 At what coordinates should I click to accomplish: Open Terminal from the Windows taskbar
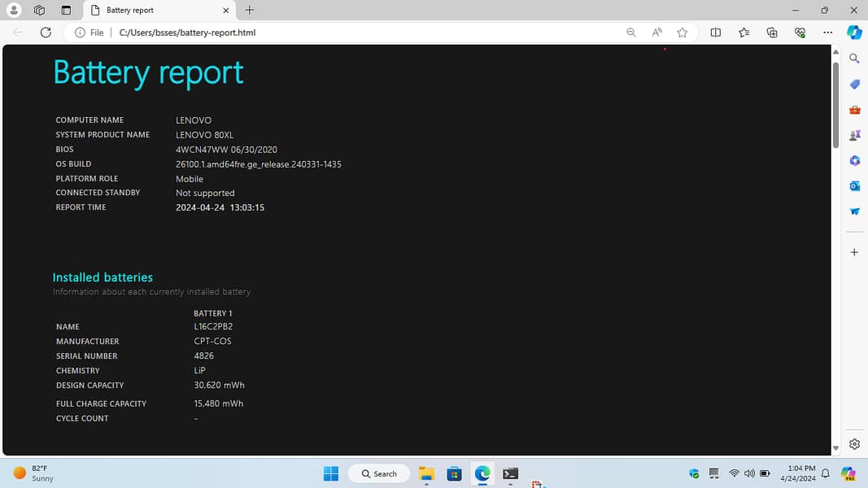click(x=510, y=473)
